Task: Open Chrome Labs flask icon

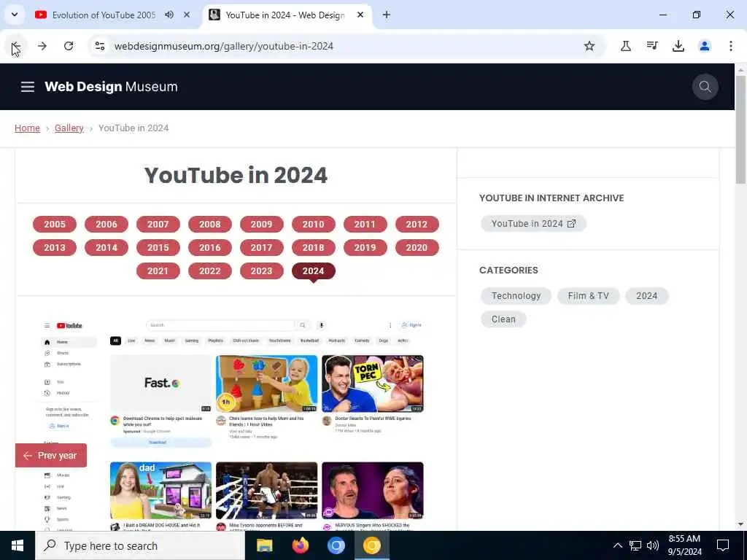Action: coord(626,46)
